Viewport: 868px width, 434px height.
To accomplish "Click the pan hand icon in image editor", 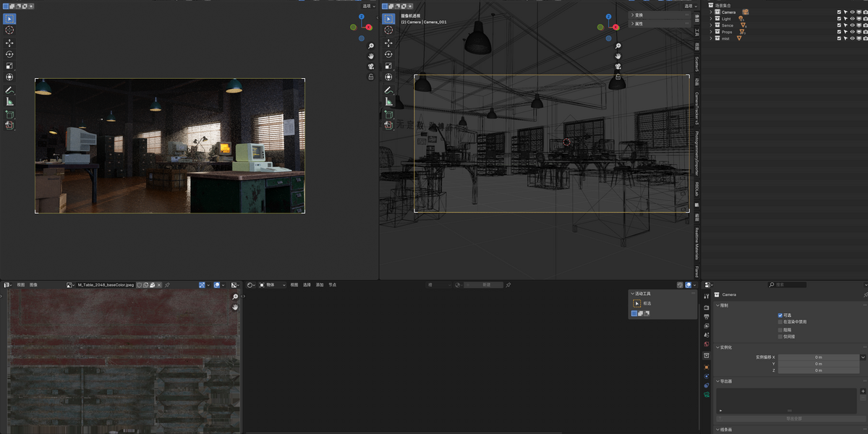I will 235,307.
